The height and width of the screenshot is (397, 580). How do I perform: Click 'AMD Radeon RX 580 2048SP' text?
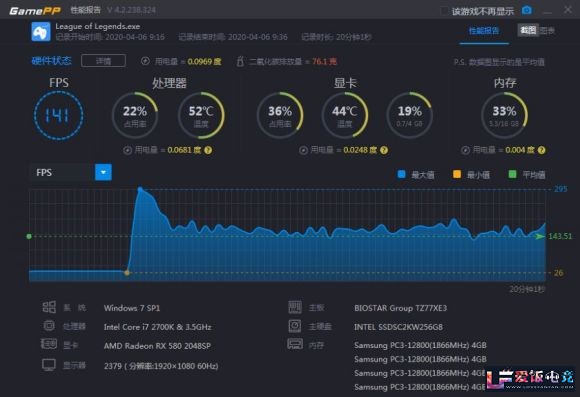(x=157, y=346)
